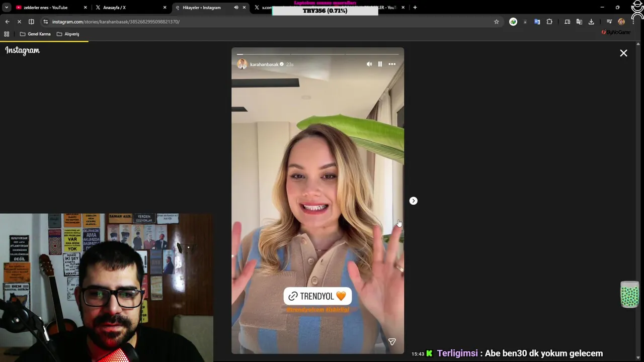Close the Hikayeler Instagram tab
644x362 pixels.
tap(245, 8)
